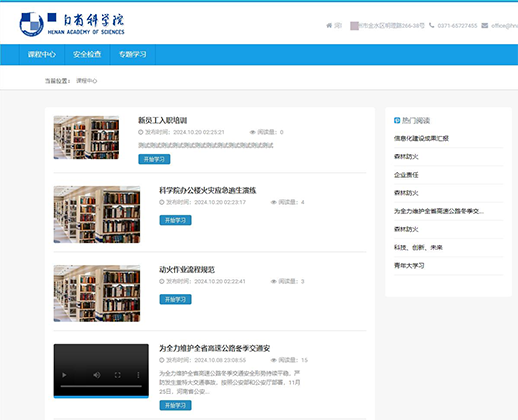Click the 当前位置 breadcrumb label
Image resolution: width=518 pixels, height=420 pixels.
point(57,81)
